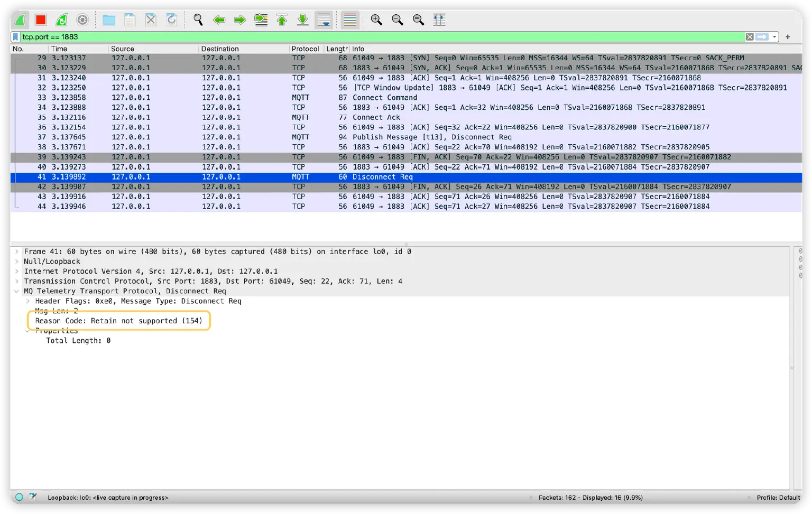This screenshot has width=812, height=514.
Task: Go to the first packet
Action: tap(282, 20)
